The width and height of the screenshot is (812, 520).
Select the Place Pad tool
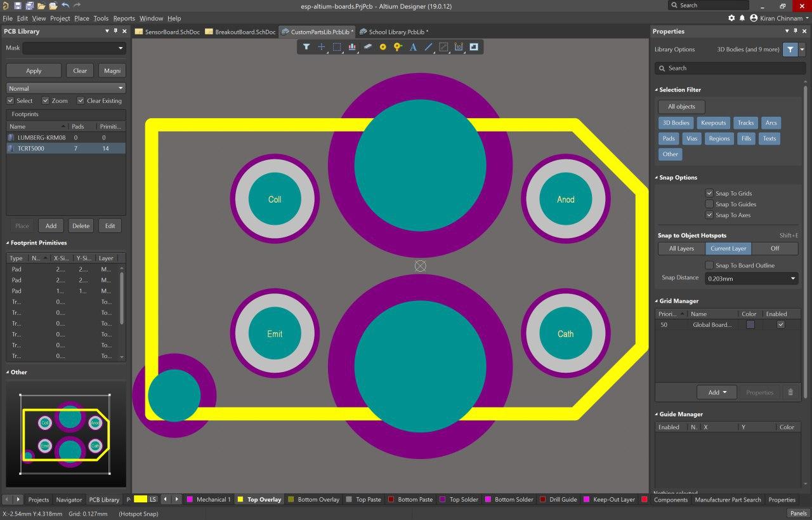click(383, 47)
